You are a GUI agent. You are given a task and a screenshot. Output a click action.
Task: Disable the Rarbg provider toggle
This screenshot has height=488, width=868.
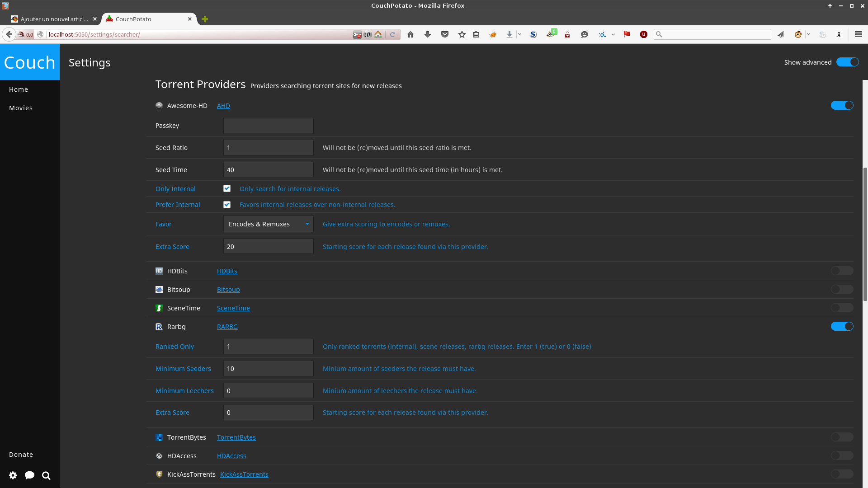tap(842, 326)
